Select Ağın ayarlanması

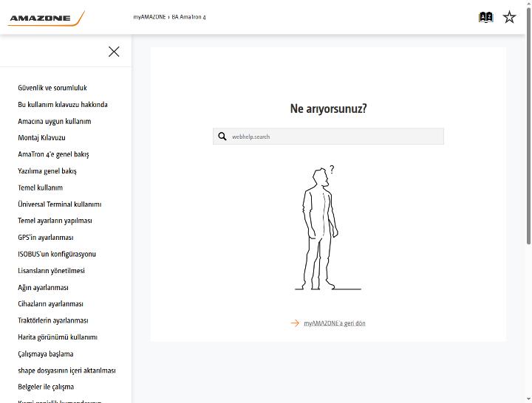[43, 287]
